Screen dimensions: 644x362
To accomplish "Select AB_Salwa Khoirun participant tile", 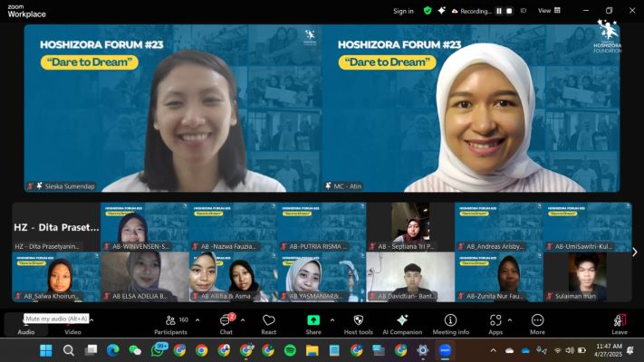I will coord(56,277).
